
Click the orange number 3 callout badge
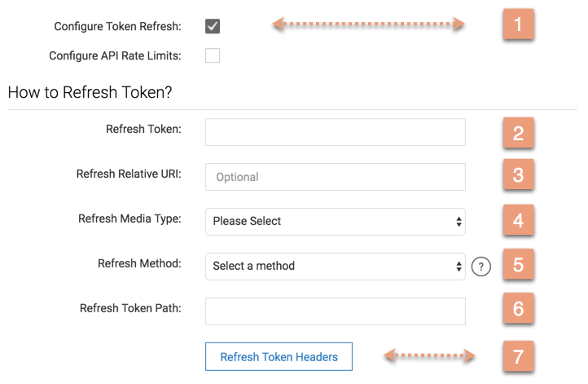(518, 176)
